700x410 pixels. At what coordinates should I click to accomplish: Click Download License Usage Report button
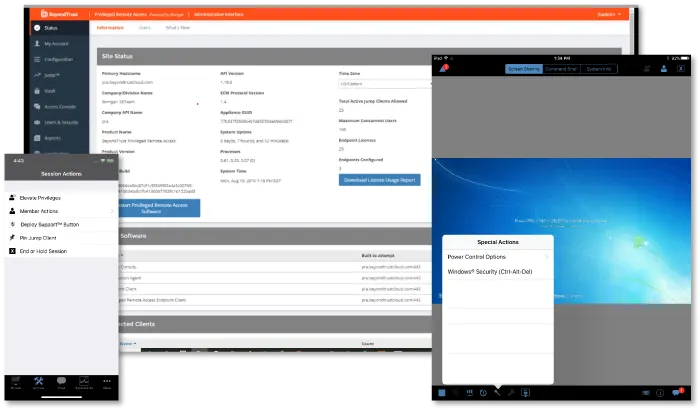click(379, 180)
